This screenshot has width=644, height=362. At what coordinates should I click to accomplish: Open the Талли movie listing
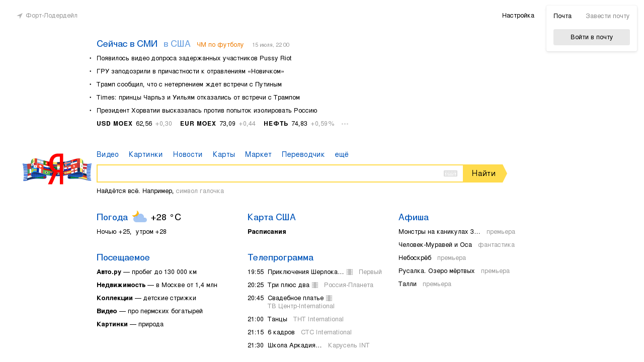click(x=408, y=284)
